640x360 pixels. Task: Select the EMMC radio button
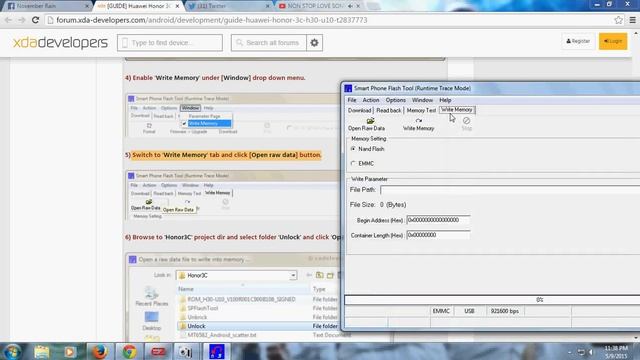[x=353, y=164]
